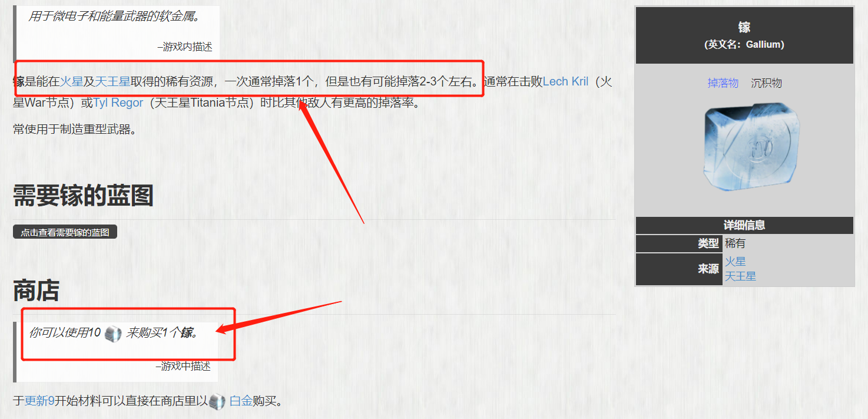Click the bold 镓 at the start of the paragraph

[19, 81]
